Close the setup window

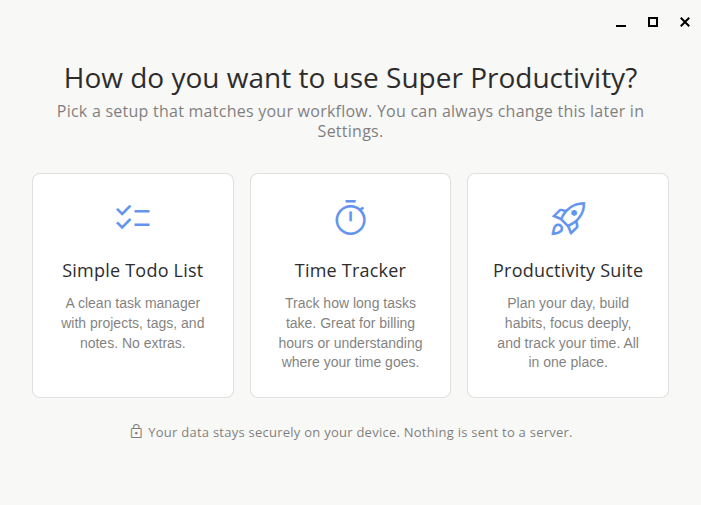tap(685, 22)
